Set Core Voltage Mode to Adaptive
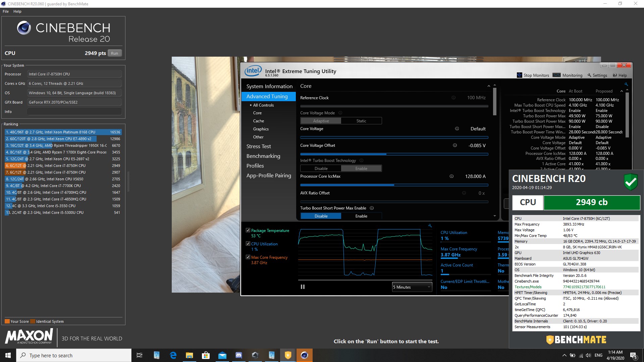 (321, 121)
